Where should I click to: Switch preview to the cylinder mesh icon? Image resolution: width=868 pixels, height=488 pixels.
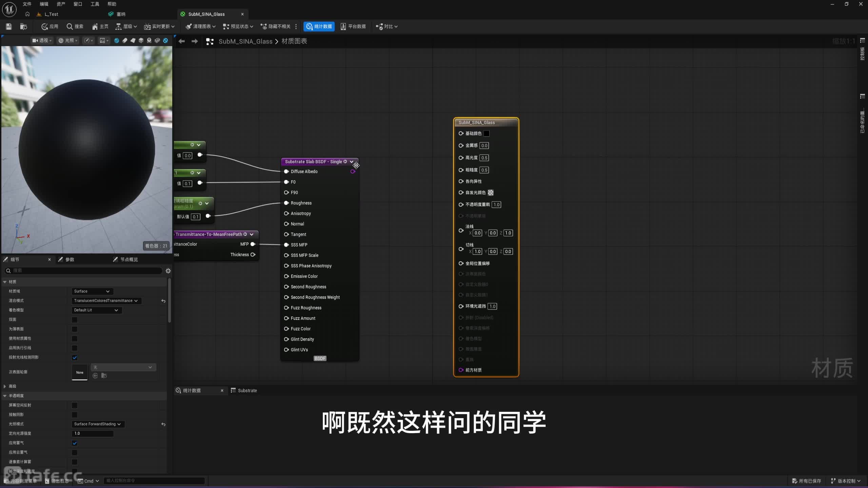125,41
